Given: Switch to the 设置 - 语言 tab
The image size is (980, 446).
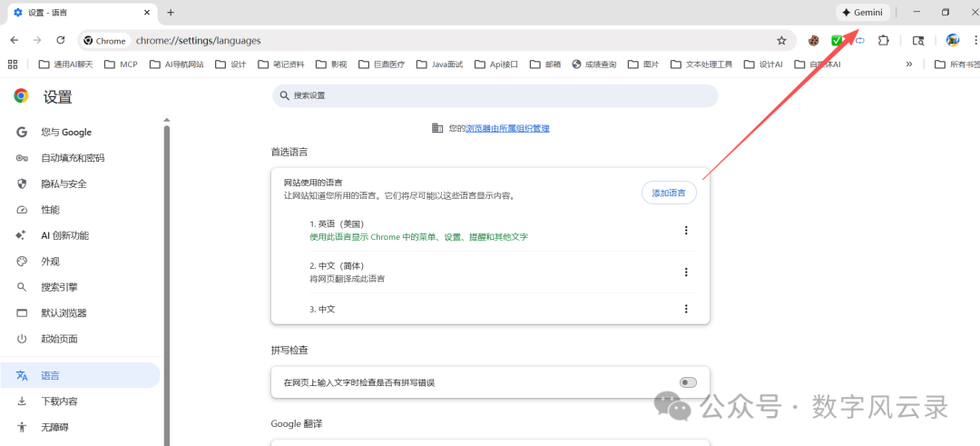Looking at the screenshot, I should pos(82,13).
